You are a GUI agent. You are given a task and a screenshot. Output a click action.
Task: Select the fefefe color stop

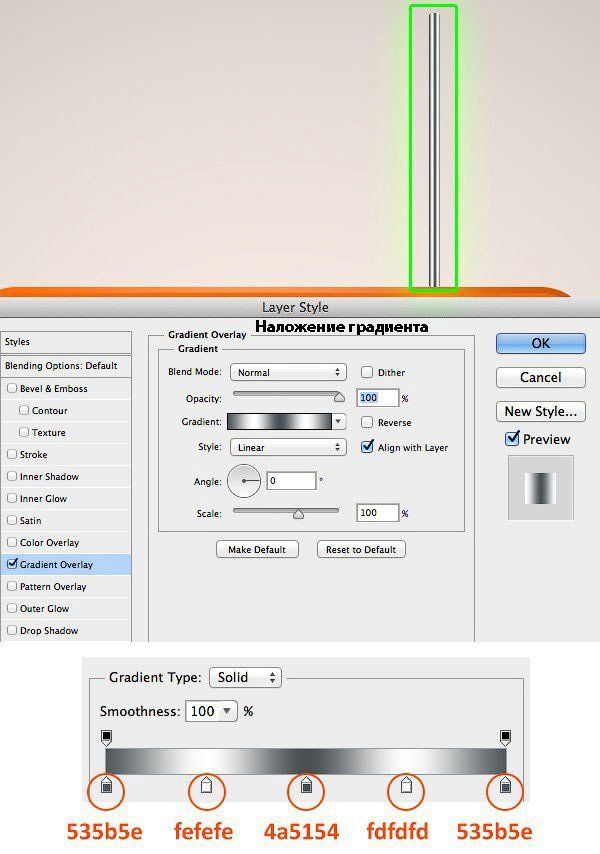click(x=206, y=785)
